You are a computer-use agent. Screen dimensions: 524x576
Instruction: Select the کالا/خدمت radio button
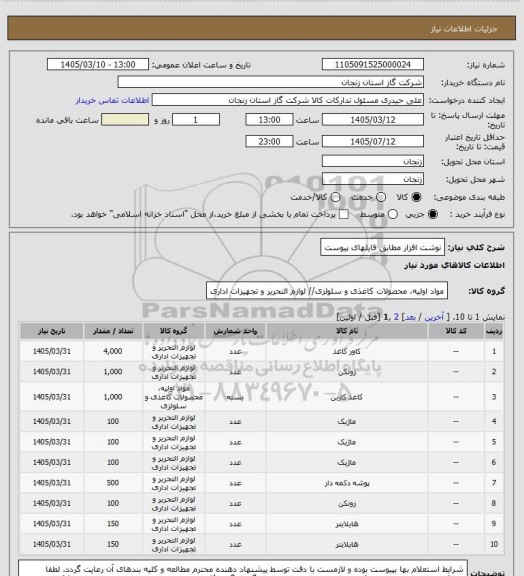[335, 197]
